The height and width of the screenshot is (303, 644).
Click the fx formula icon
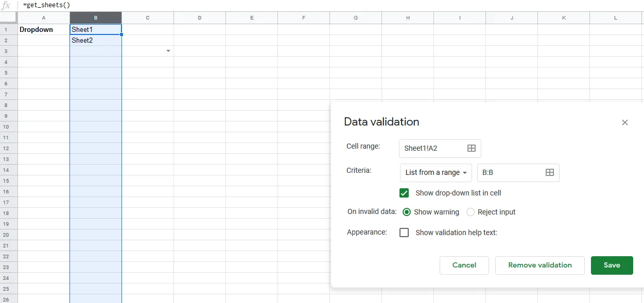pos(7,5)
